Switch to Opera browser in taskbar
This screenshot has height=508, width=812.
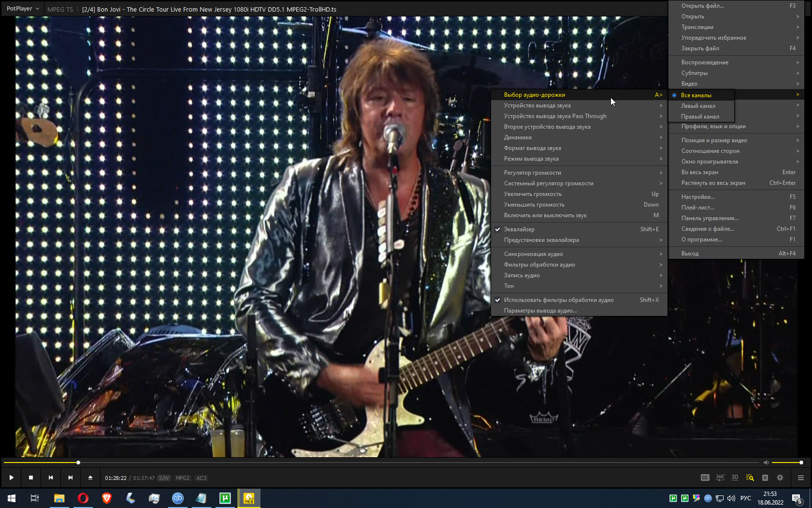[83, 498]
